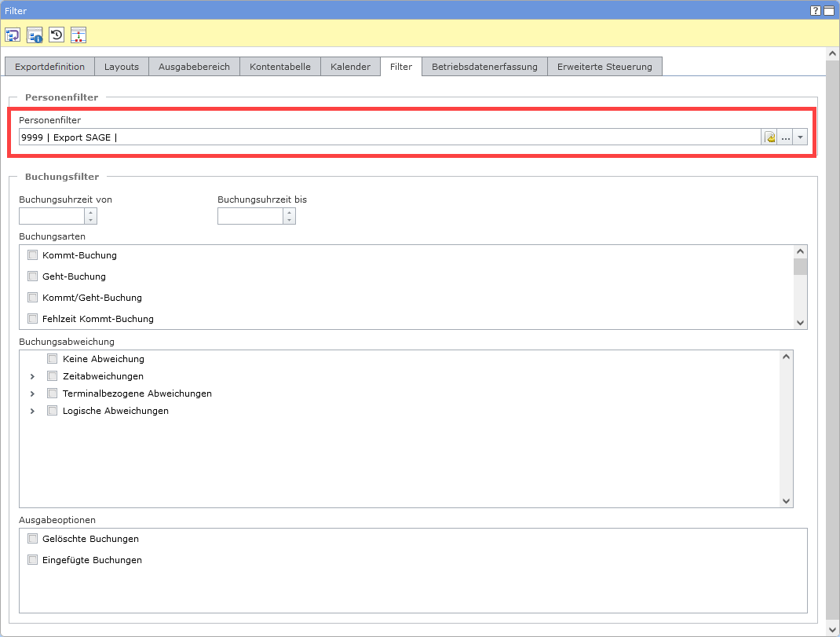This screenshot has width=840, height=637.
Task: Open the Personenfilter dropdown arrow
Action: tap(800, 137)
